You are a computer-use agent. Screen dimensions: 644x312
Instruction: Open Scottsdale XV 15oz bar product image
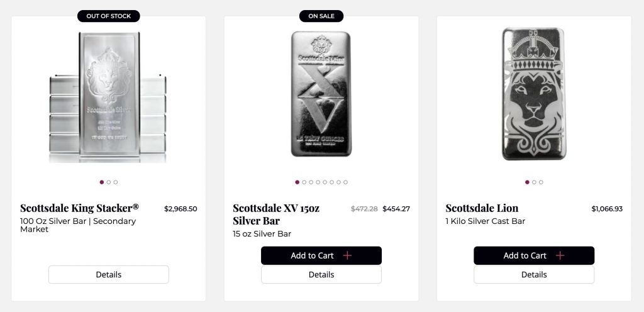coord(321,94)
